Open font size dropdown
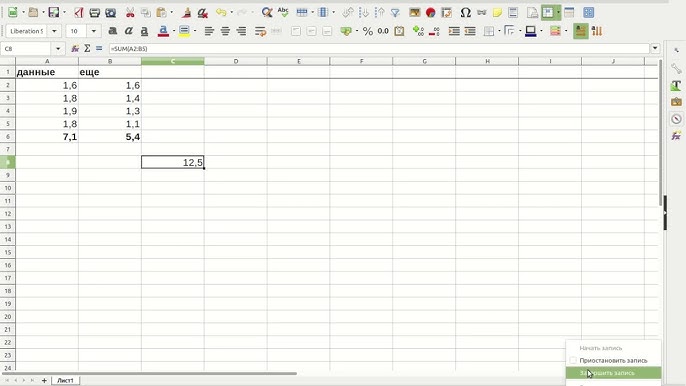 tap(94, 31)
